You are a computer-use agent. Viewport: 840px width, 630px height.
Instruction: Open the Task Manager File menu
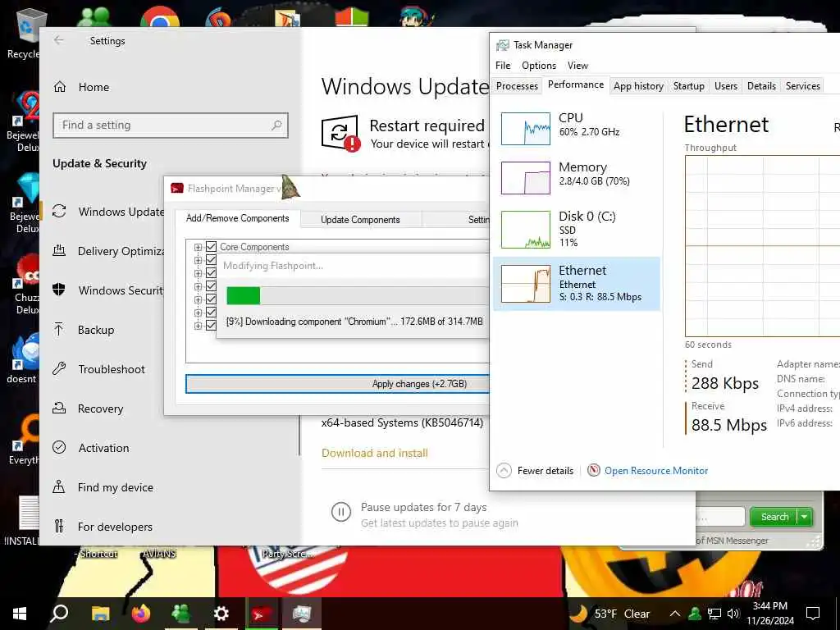click(x=503, y=66)
